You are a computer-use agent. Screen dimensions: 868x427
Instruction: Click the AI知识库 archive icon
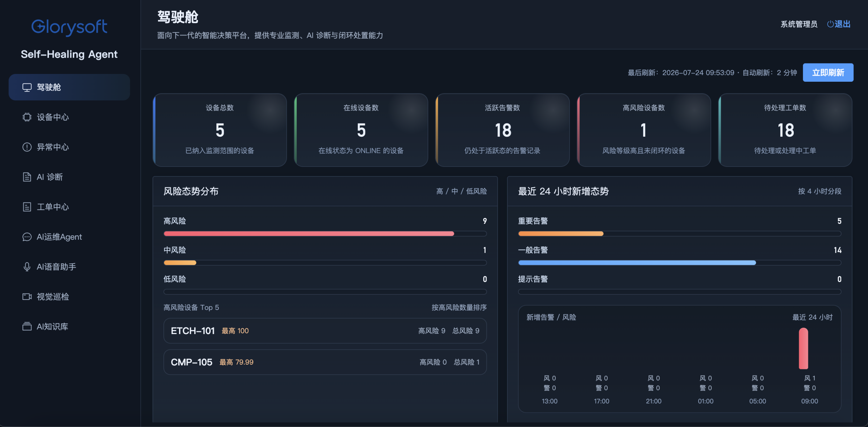click(27, 327)
